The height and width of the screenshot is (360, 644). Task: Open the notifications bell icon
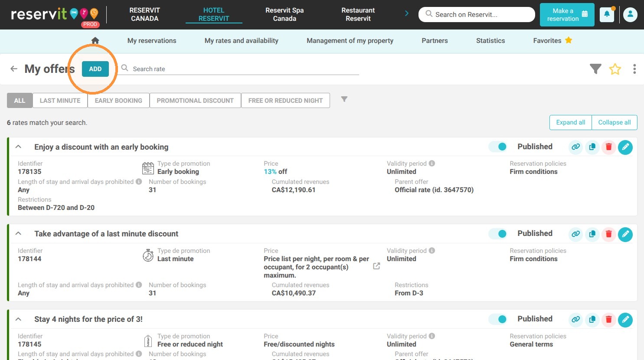(x=607, y=14)
